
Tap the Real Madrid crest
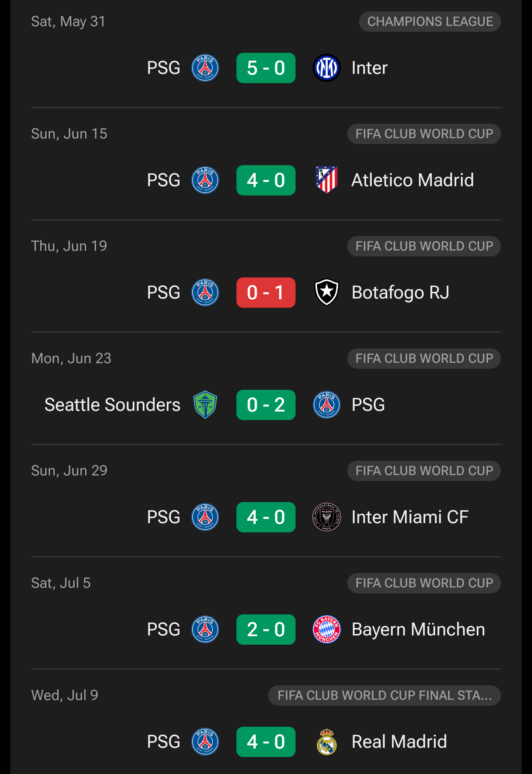coord(327,742)
